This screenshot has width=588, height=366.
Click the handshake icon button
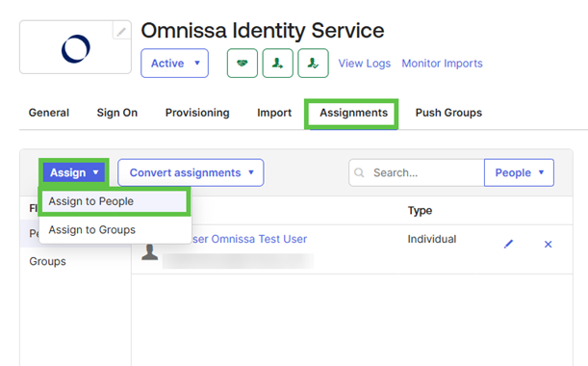point(243,63)
